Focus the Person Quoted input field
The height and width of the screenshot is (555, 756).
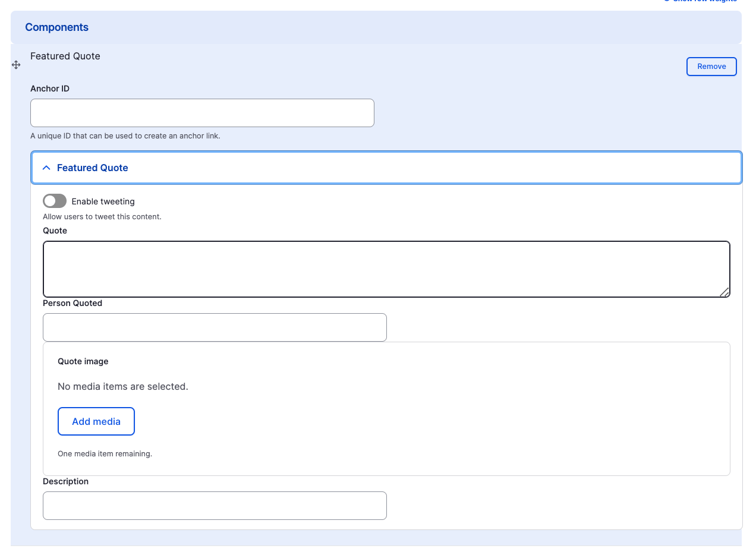215,327
